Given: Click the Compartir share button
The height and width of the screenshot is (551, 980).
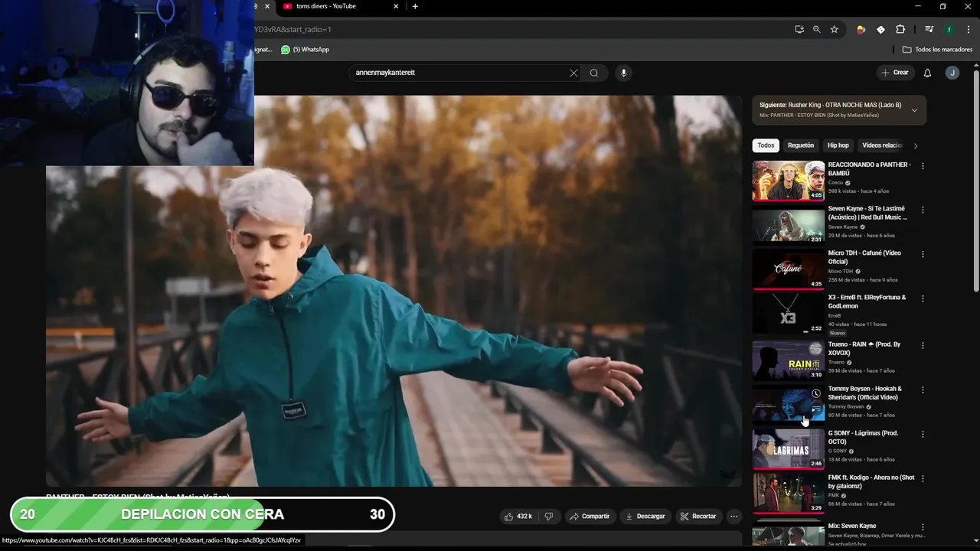Looking at the screenshot, I should [x=590, y=517].
